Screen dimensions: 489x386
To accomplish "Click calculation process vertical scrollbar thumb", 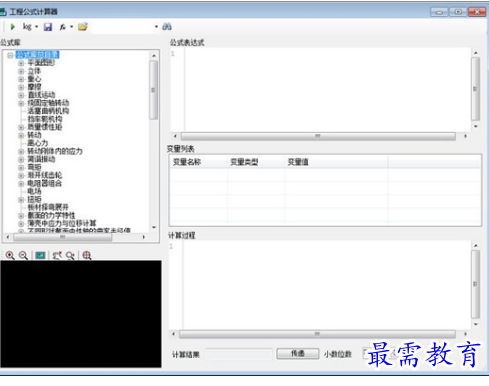I will pyautogui.click(x=475, y=284).
